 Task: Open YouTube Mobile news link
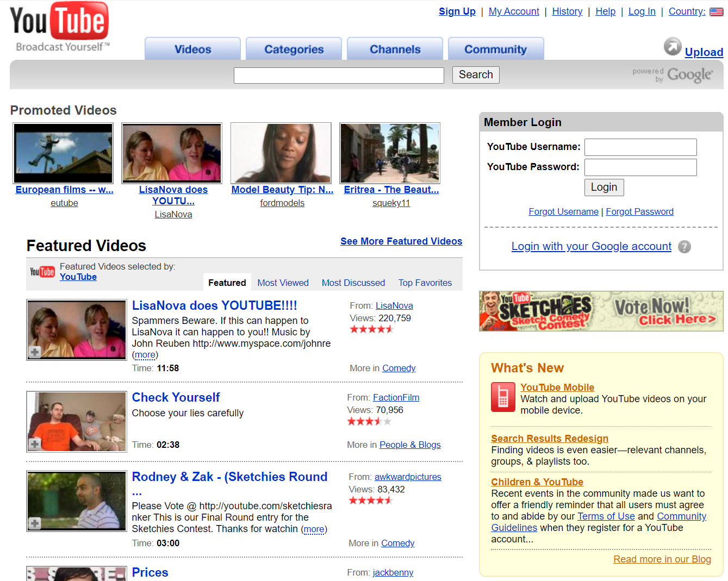point(557,388)
